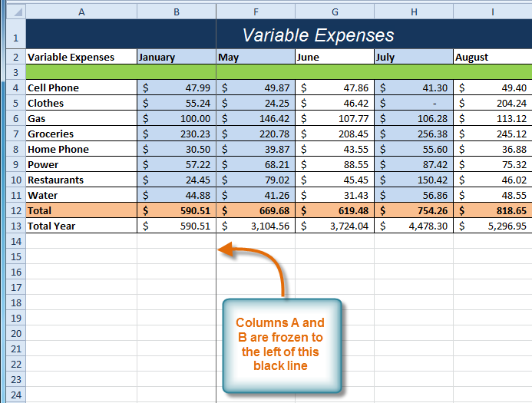Select the Clothes July cell showing a dash

(x=414, y=103)
